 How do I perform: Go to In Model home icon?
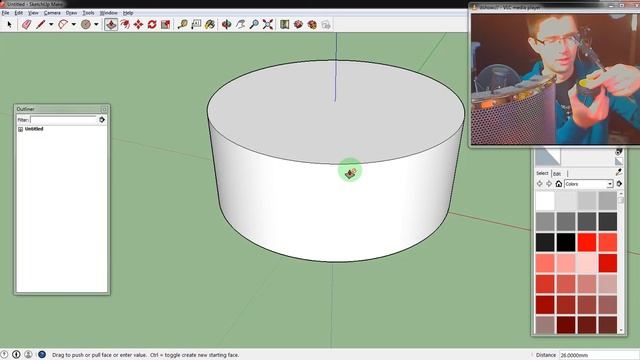click(559, 184)
